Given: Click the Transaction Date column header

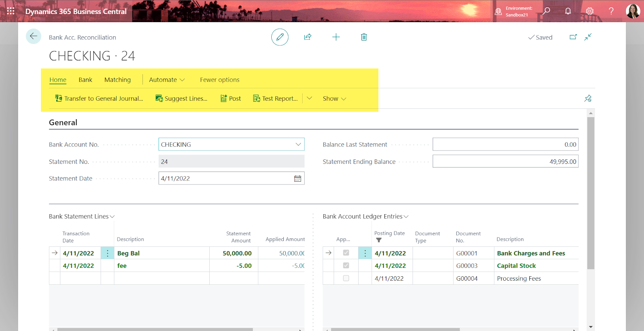Looking at the screenshot, I should [x=76, y=237].
